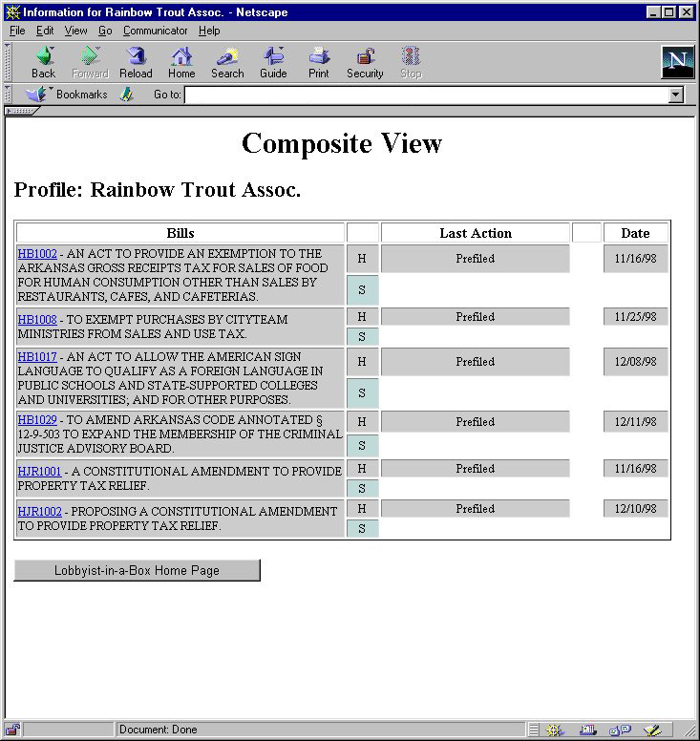Click the Last Action column header
700x741 pixels.
coord(476,233)
